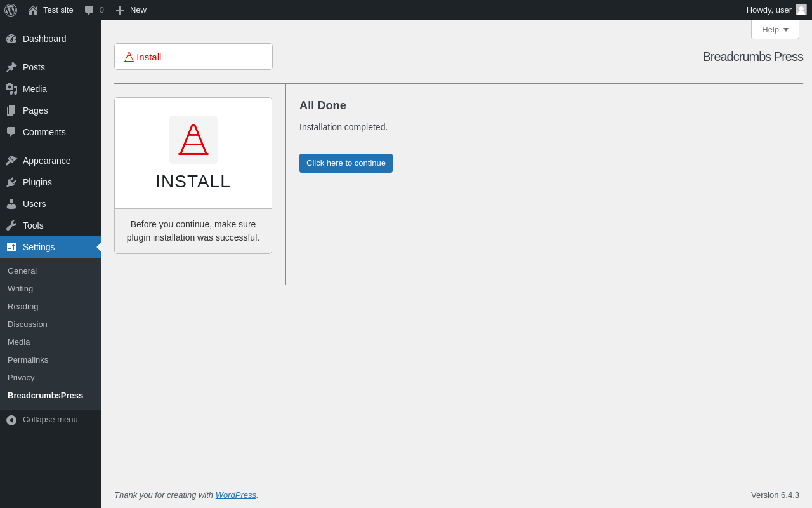
Task: Open the Users menu
Action: point(51,204)
